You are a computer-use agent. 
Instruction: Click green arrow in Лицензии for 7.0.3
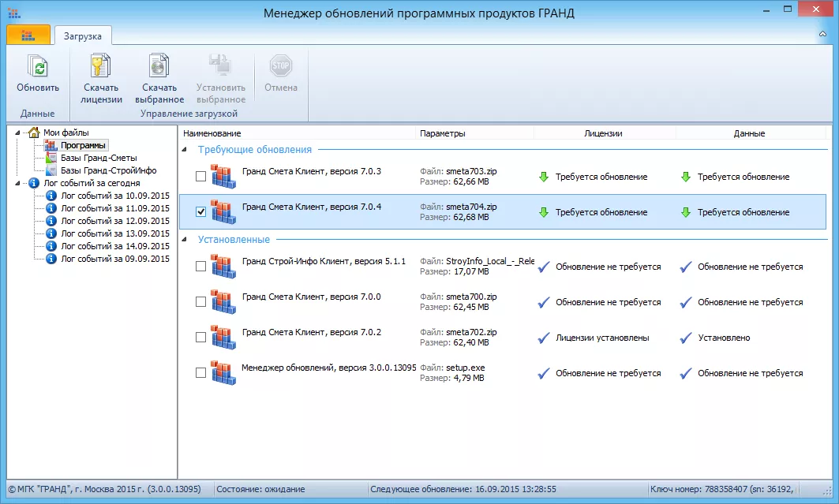coord(544,177)
